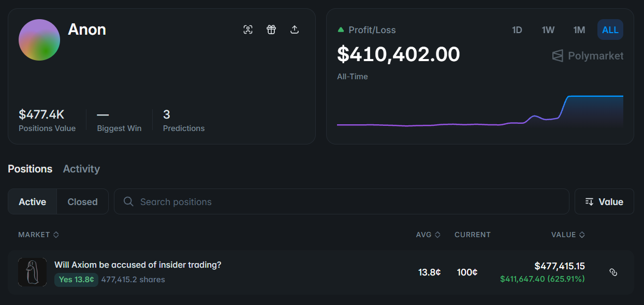Viewport: 644px width, 305px height.
Task: Open the Axiom insider trading market link
Action: coord(138,265)
